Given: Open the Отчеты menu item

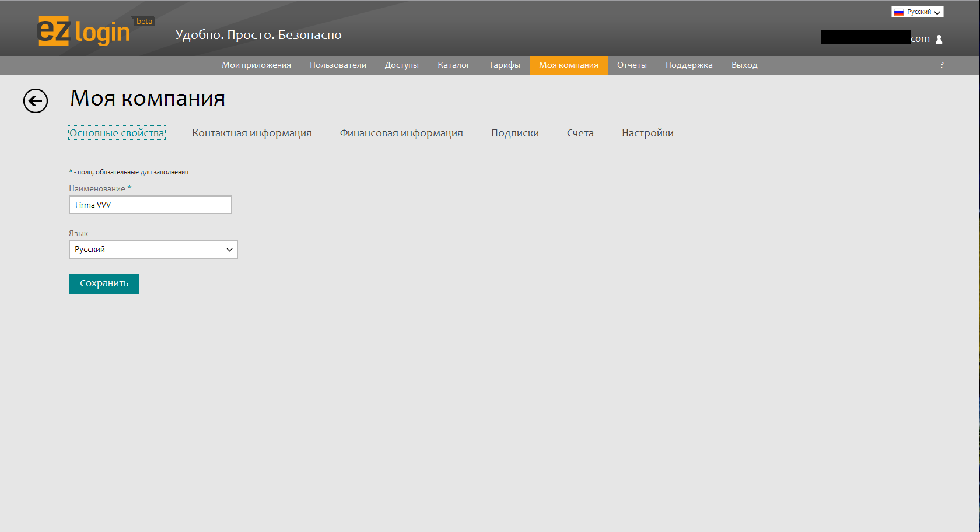Looking at the screenshot, I should coord(632,65).
